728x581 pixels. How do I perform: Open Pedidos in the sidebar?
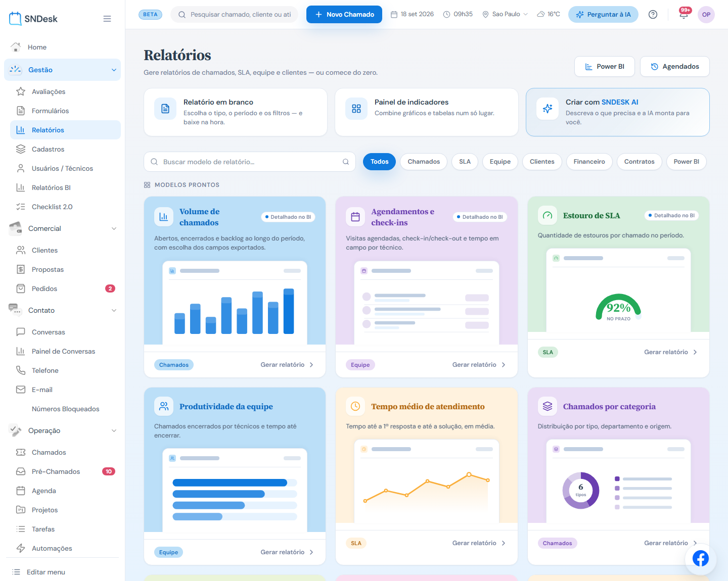[x=65, y=288]
